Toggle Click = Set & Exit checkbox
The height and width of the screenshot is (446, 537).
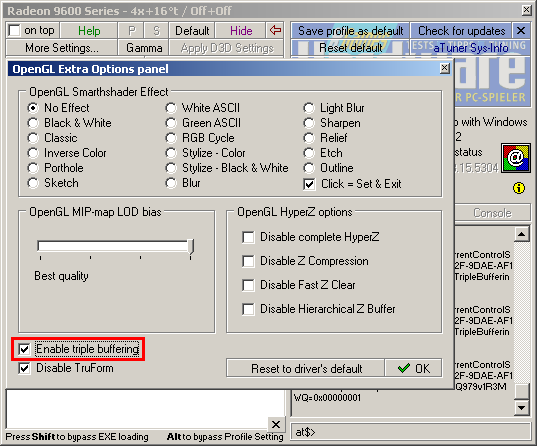pos(309,184)
